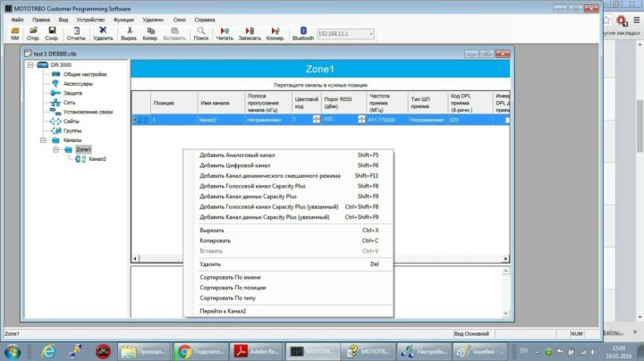Collapse the DR 3000 root node

click(x=31, y=64)
